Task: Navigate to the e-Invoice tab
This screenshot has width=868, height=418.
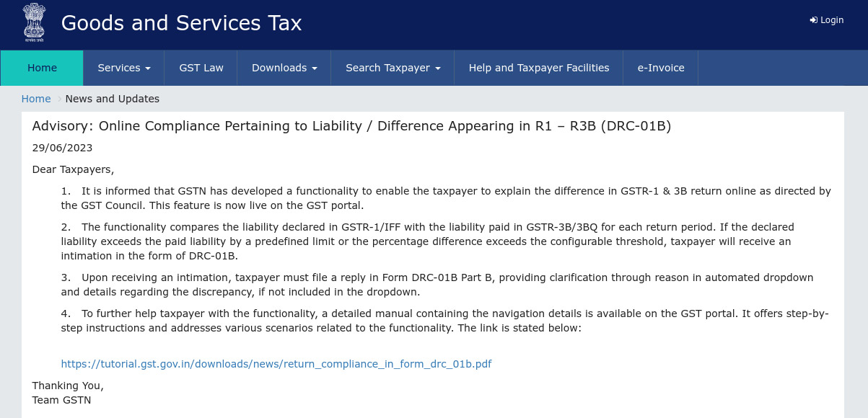Action: click(x=661, y=68)
